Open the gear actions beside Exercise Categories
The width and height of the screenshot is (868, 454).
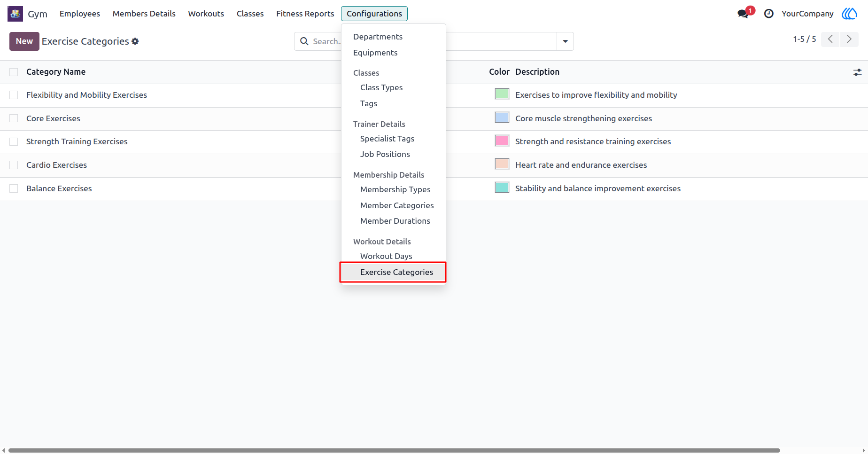pyautogui.click(x=135, y=41)
